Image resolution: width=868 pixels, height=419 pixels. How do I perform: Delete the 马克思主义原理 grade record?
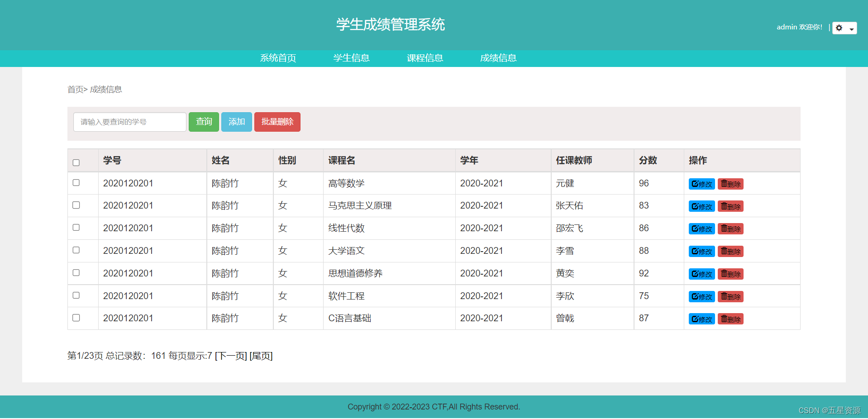coord(730,206)
